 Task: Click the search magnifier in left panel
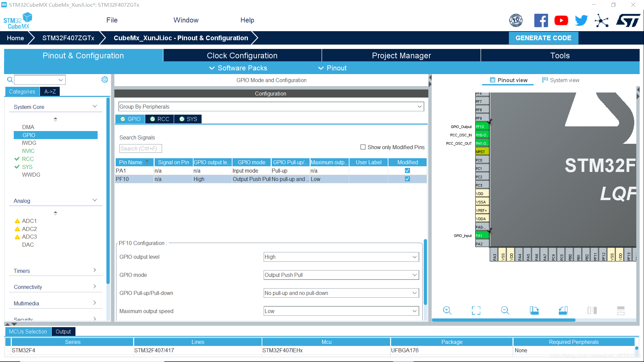[x=10, y=80]
